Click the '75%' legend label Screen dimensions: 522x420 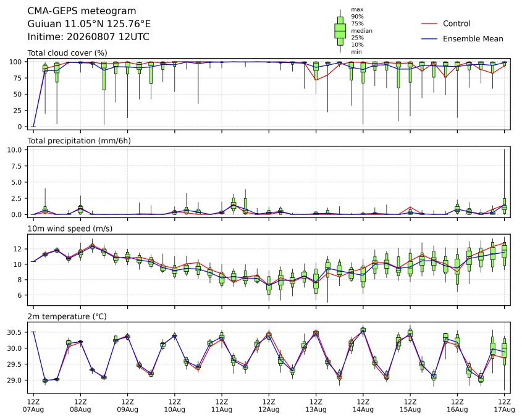(x=357, y=23)
